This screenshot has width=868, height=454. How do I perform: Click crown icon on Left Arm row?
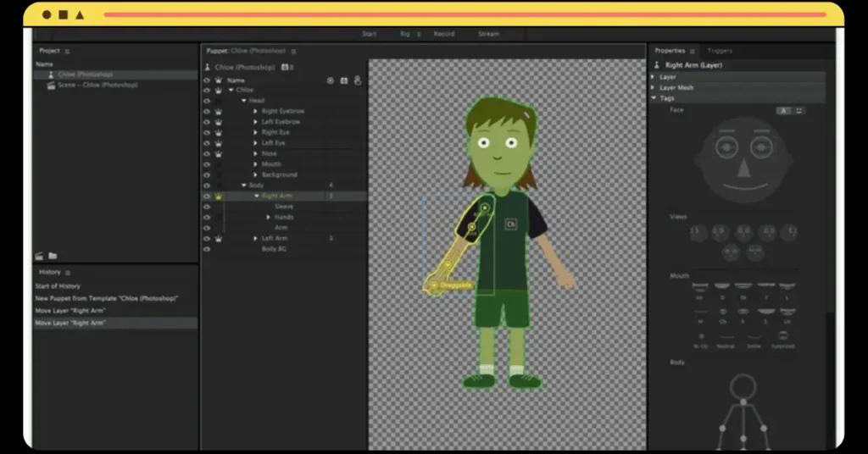tap(218, 239)
